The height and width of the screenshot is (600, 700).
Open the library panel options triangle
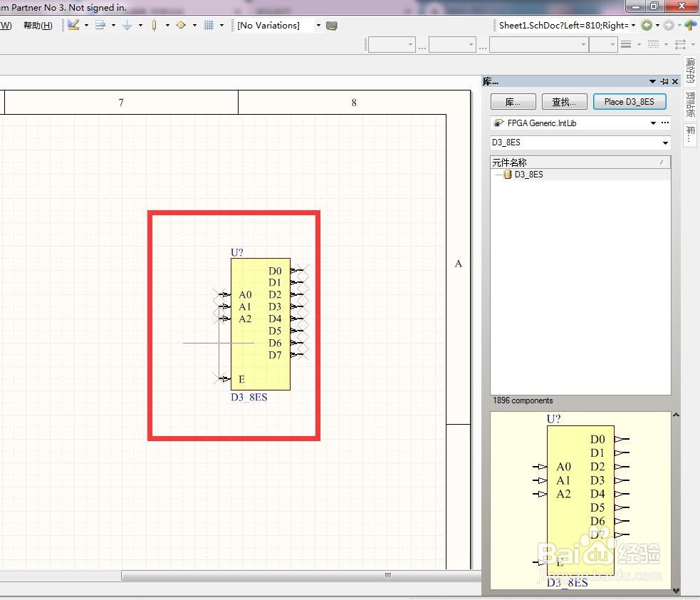653,81
